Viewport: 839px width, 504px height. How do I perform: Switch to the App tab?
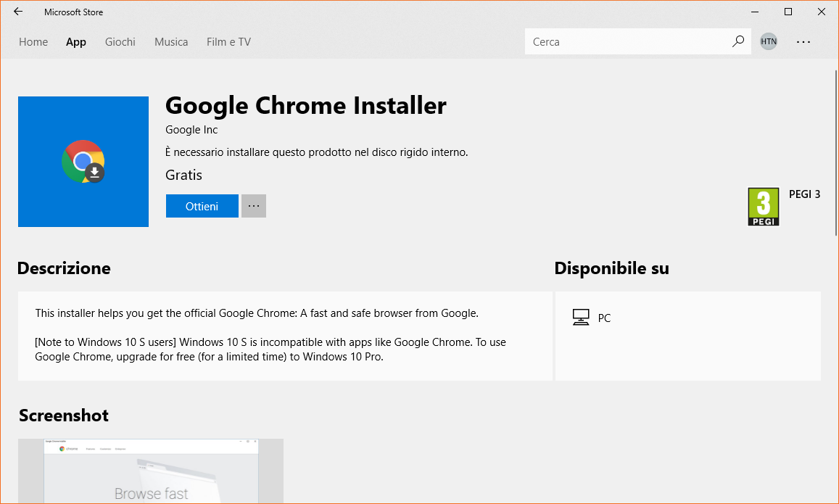pos(75,41)
